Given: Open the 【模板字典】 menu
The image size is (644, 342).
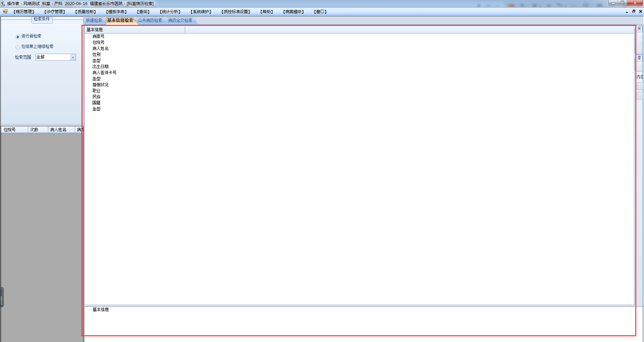Looking at the screenshot, I should click(116, 12).
